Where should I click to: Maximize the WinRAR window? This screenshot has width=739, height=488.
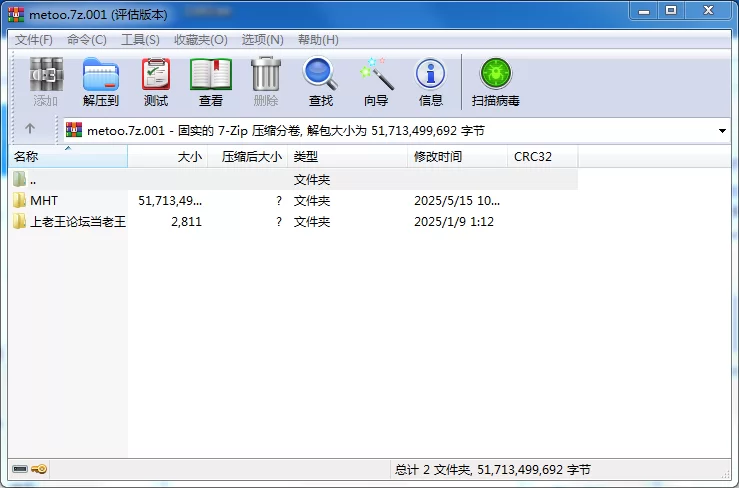point(671,11)
